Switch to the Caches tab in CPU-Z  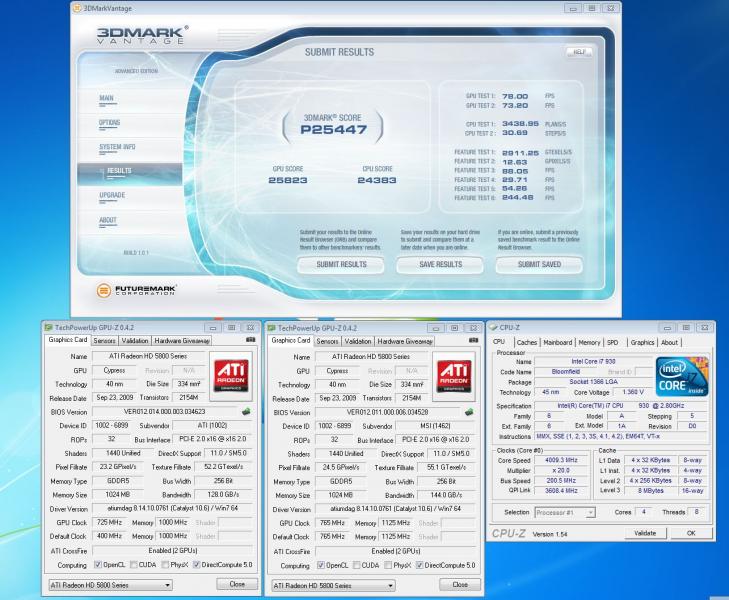(x=527, y=342)
